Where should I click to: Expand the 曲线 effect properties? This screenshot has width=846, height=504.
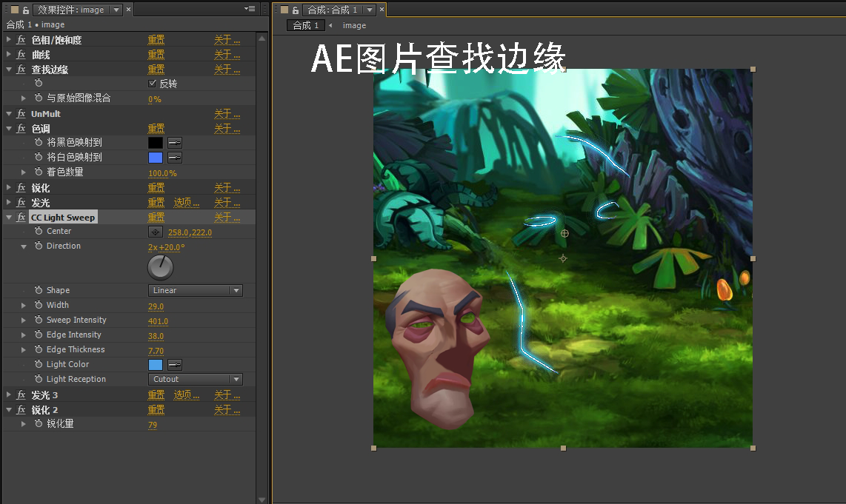pos(9,55)
